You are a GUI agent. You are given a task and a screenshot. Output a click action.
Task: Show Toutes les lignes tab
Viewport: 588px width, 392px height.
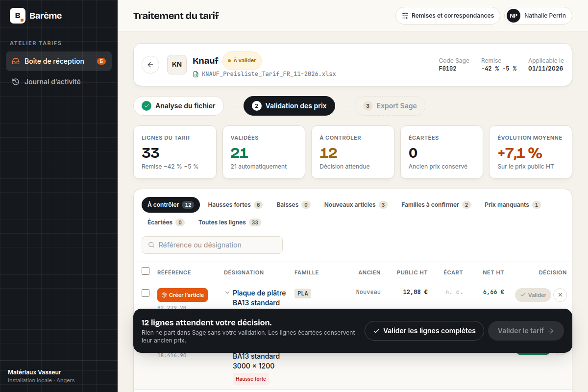click(x=229, y=222)
